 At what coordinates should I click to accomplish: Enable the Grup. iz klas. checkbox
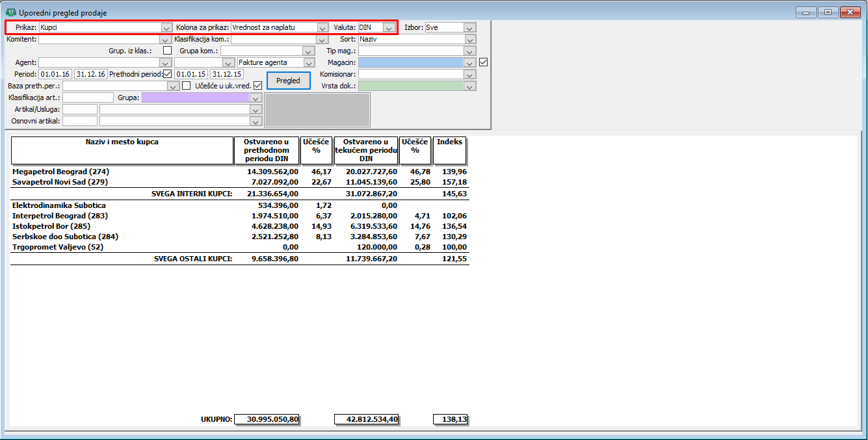[x=168, y=51]
